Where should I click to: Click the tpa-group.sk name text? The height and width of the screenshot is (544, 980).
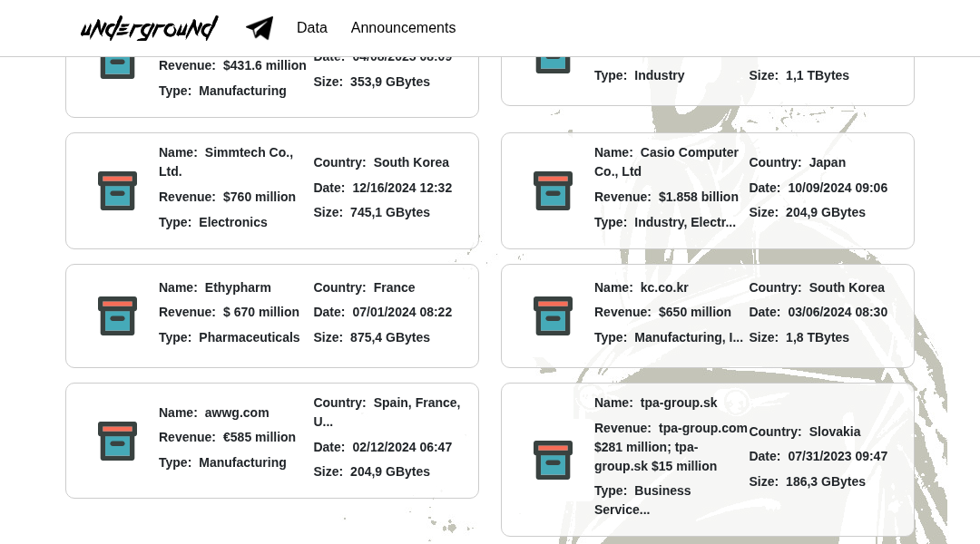point(656,403)
